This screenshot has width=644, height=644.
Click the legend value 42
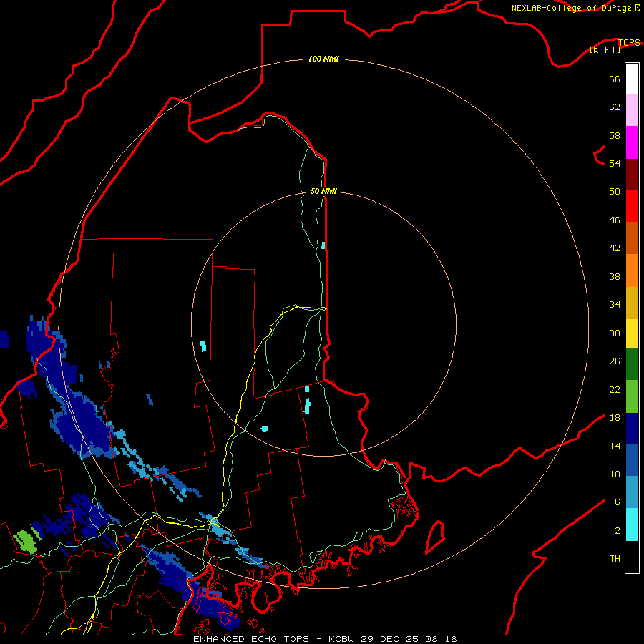[x=615, y=248]
